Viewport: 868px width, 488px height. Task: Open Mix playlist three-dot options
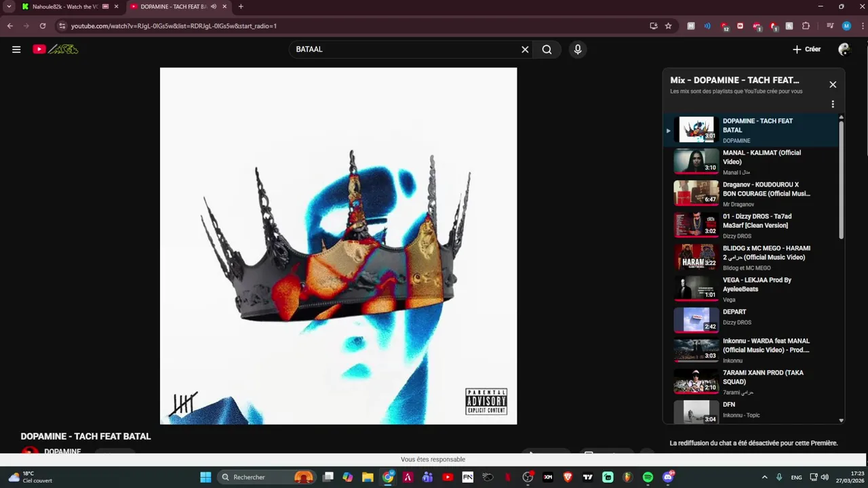[x=833, y=104]
